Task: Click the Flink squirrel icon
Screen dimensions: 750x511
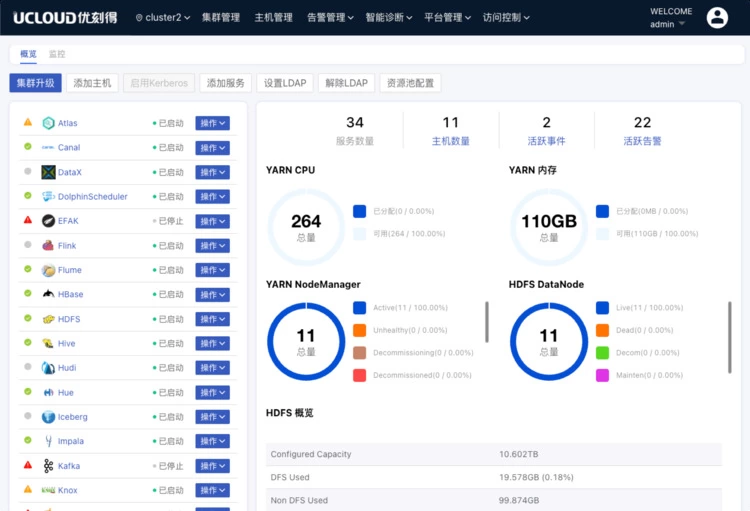Action: tap(48, 245)
